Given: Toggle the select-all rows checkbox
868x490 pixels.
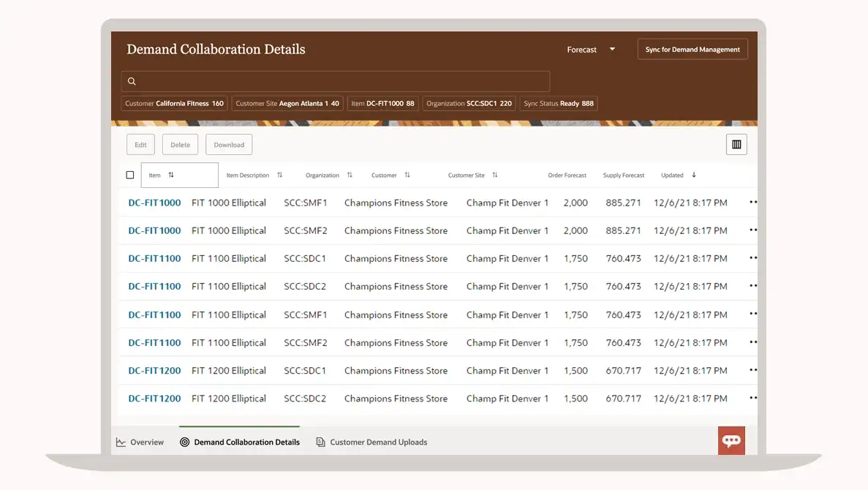Looking at the screenshot, I should point(130,176).
